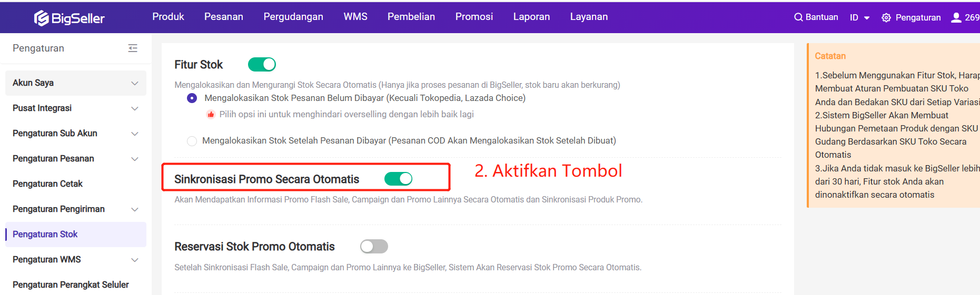
Task: Open the Laporan menu
Action: tap(531, 17)
